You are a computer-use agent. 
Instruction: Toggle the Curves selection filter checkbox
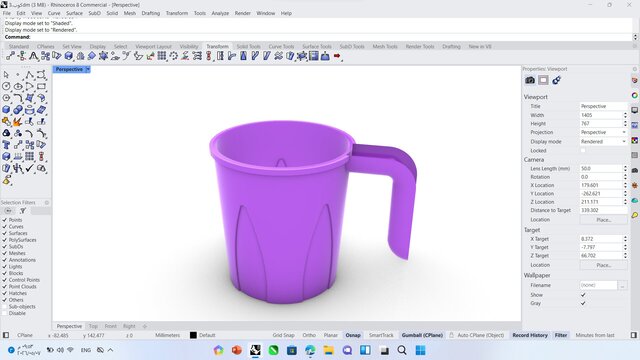pos(4,227)
